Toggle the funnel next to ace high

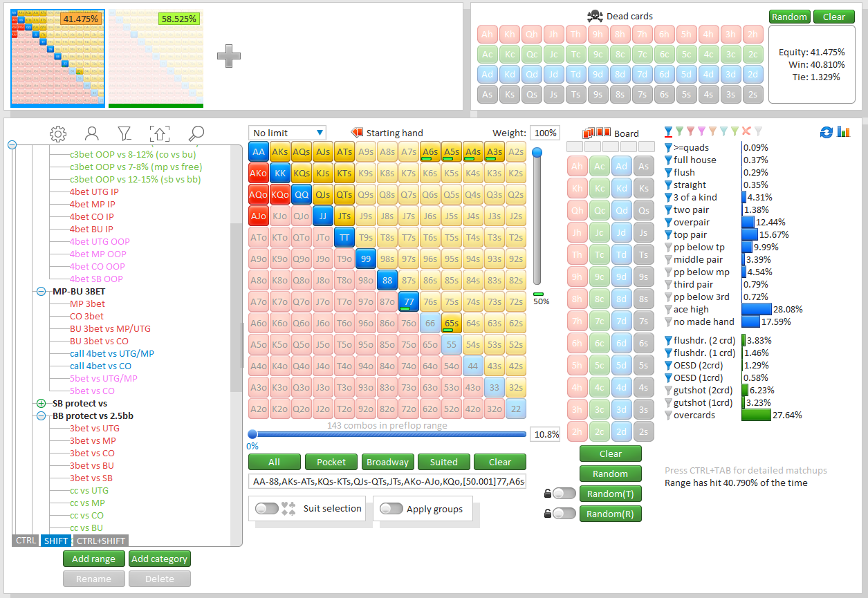click(668, 309)
